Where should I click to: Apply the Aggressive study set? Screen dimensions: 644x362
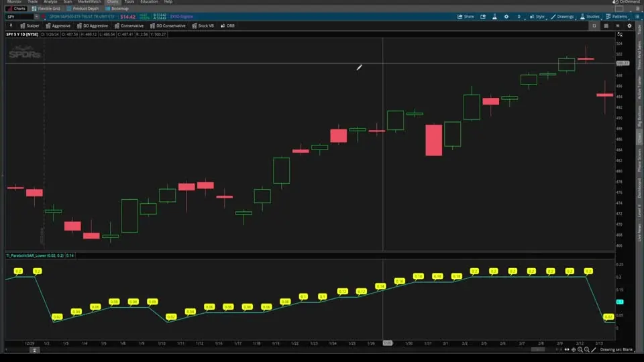click(x=58, y=26)
